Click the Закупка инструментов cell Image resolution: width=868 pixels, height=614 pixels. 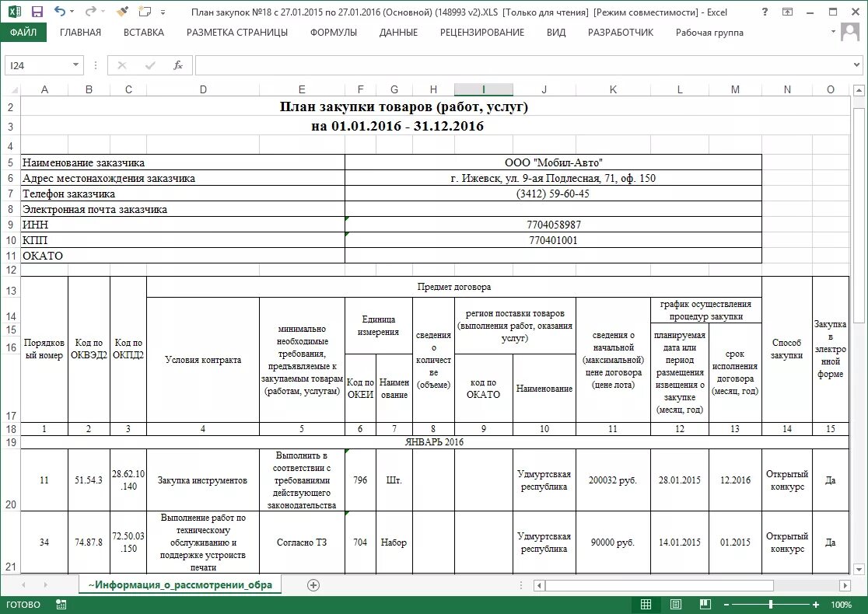click(202, 480)
